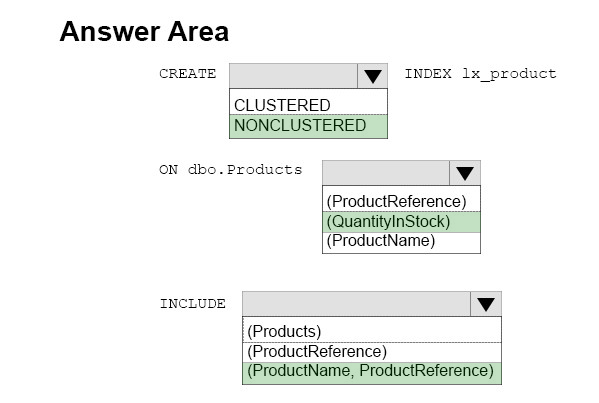
Task: Choose the (ProductName) key column option
Action: (x=401, y=241)
